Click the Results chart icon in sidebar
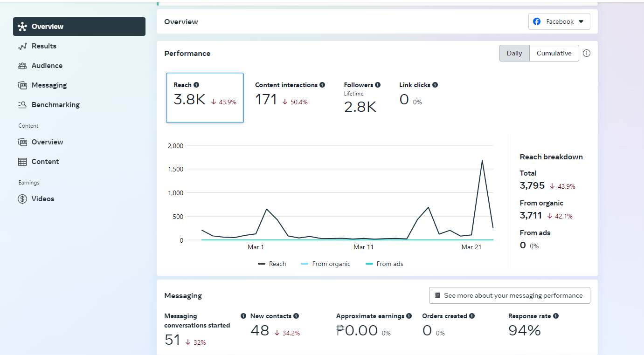Image resolution: width=644 pixels, height=355 pixels. (22, 46)
